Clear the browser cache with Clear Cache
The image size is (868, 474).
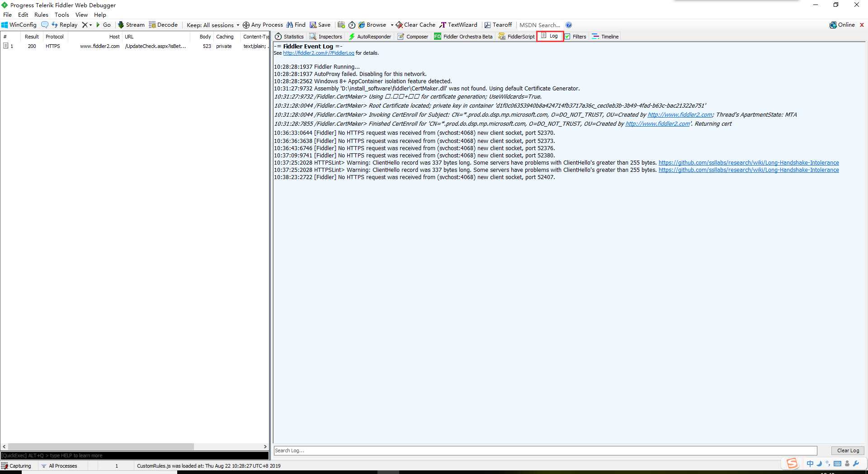415,25
